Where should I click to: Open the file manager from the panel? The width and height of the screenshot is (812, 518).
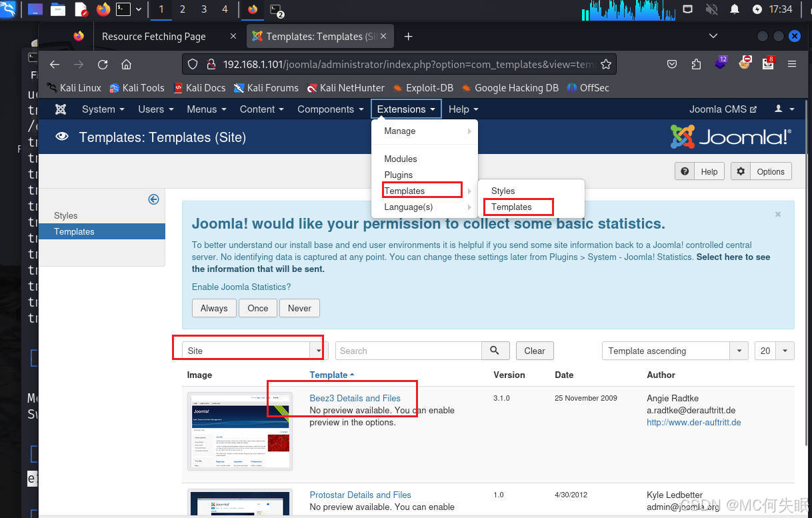point(58,9)
